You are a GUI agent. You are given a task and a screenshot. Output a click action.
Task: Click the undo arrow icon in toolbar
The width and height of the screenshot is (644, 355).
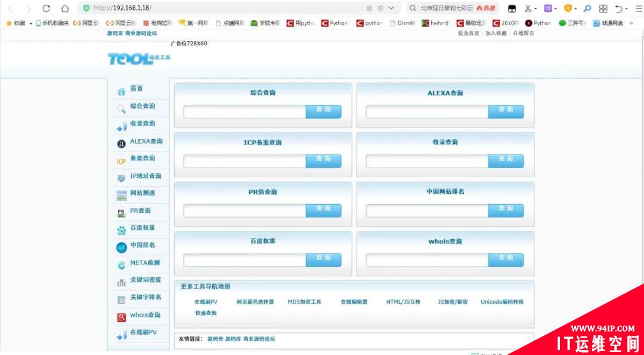(618, 8)
